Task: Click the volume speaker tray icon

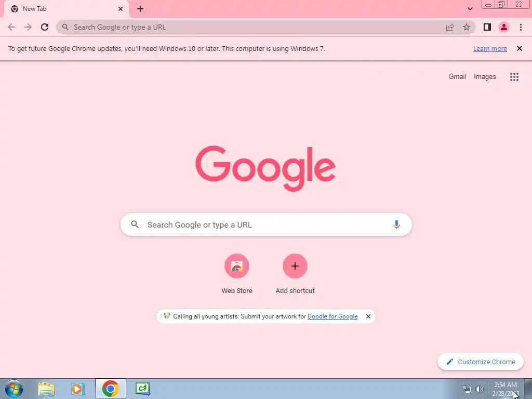Action: [x=480, y=389]
